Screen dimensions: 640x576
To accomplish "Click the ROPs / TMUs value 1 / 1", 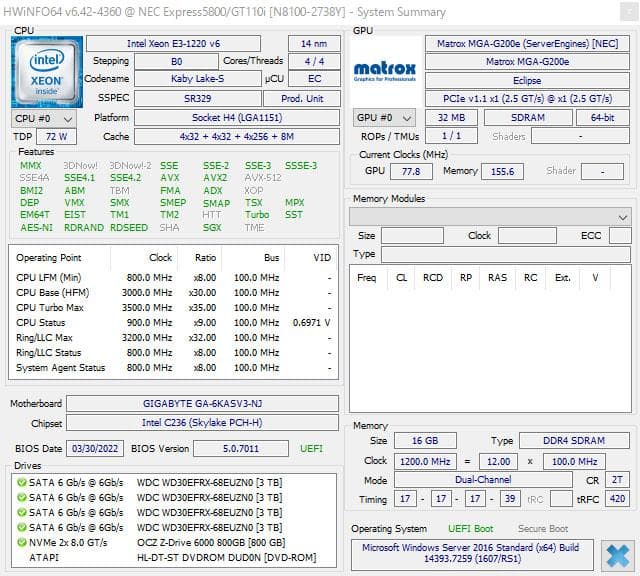I will [x=451, y=136].
